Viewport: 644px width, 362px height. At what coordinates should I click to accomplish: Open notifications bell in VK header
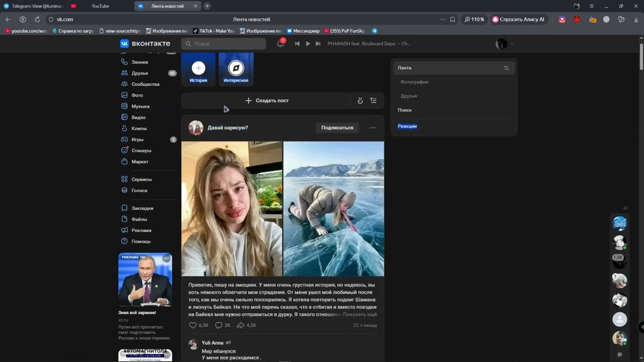click(281, 44)
